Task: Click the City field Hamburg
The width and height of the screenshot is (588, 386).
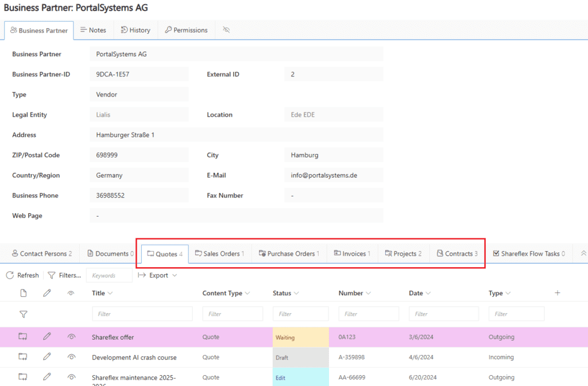Action: tap(334, 155)
